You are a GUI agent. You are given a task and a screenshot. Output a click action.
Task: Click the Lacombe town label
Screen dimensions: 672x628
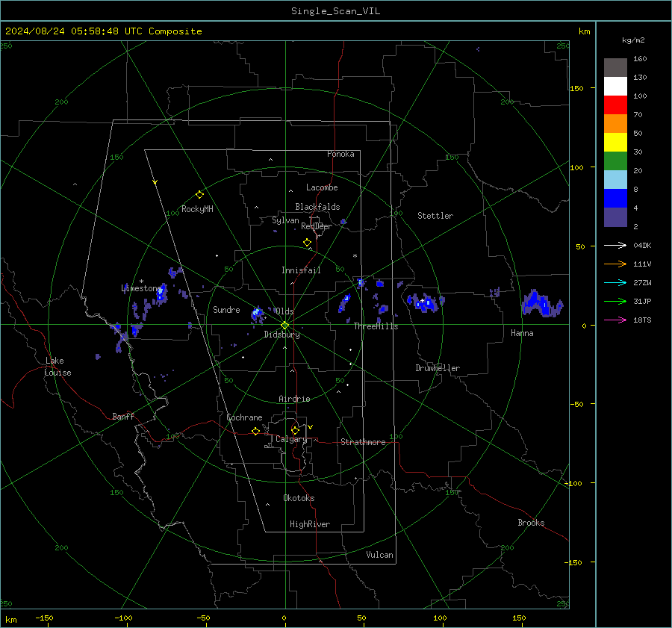(322, 187)
